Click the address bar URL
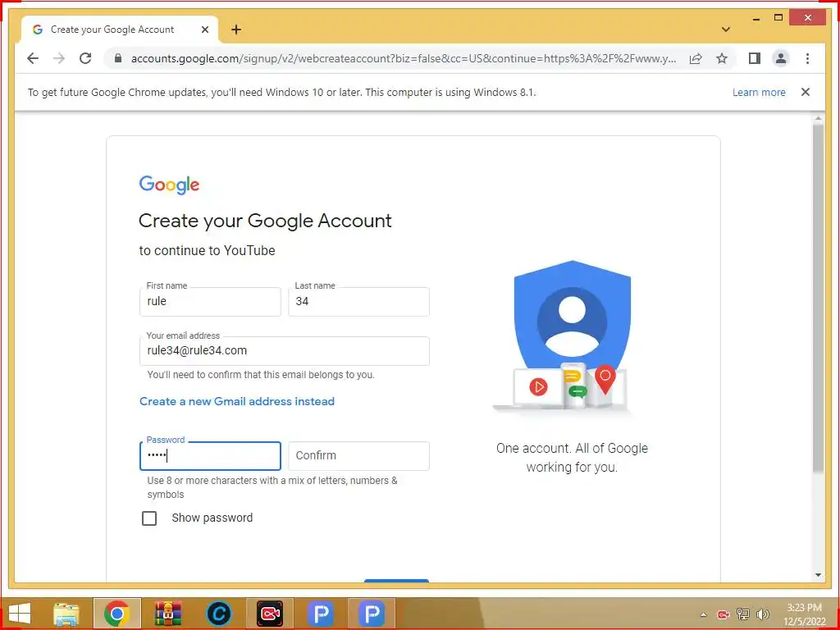 [x=404, y=58]
